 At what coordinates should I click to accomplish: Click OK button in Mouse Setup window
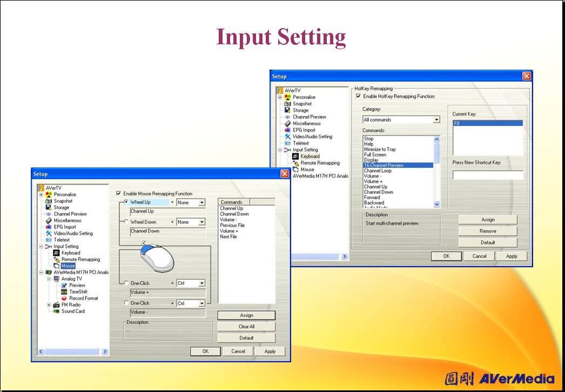pyautogui.click(x=205, y=352)
